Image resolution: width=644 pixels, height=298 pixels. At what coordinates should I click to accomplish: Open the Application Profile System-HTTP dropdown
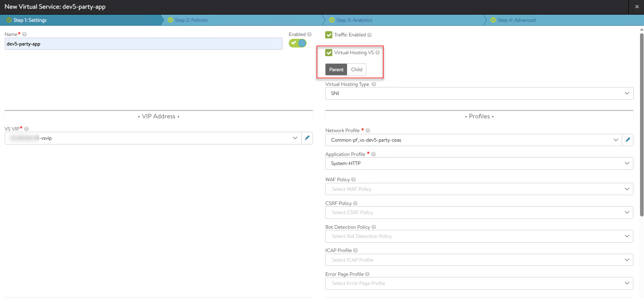[479, 163]
